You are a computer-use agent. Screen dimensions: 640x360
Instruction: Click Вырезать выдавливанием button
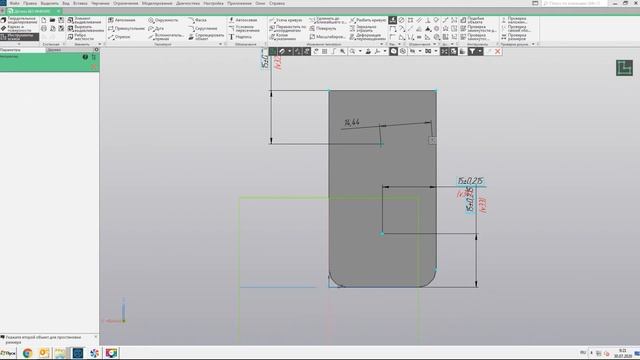[x=85, y=29]
